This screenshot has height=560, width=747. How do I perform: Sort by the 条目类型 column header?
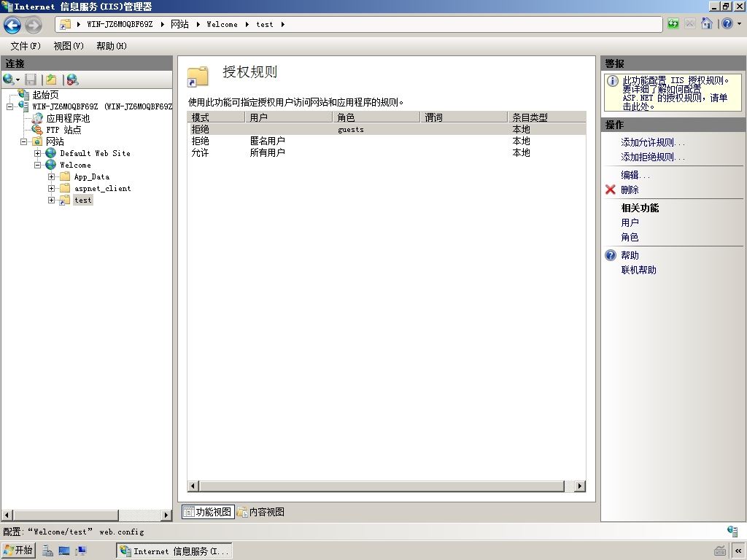coord(547,117)
